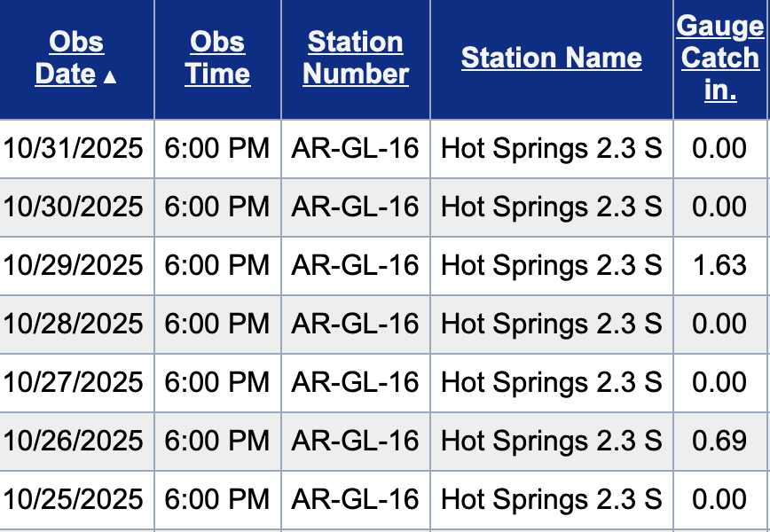770x532 pixels.
Task: Click Hot Springs 2.3 S in 10/25/2025 row
Action: [551, 499]
